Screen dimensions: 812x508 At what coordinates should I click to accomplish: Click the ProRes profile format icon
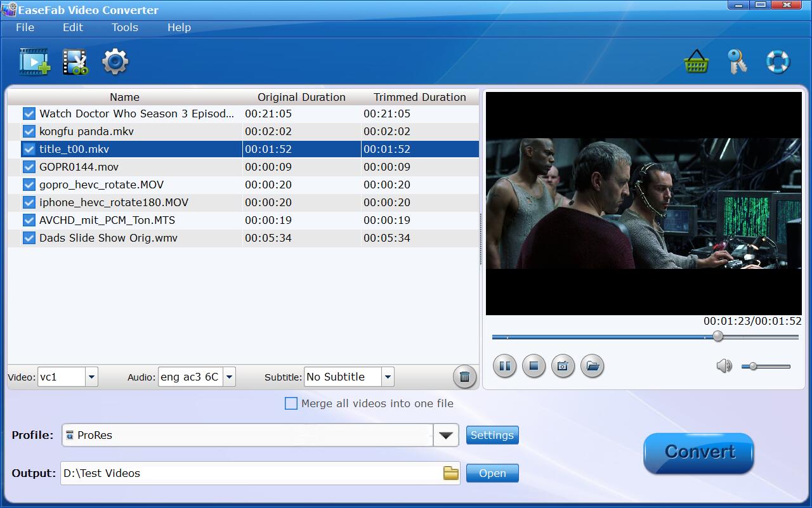(70, 435)
